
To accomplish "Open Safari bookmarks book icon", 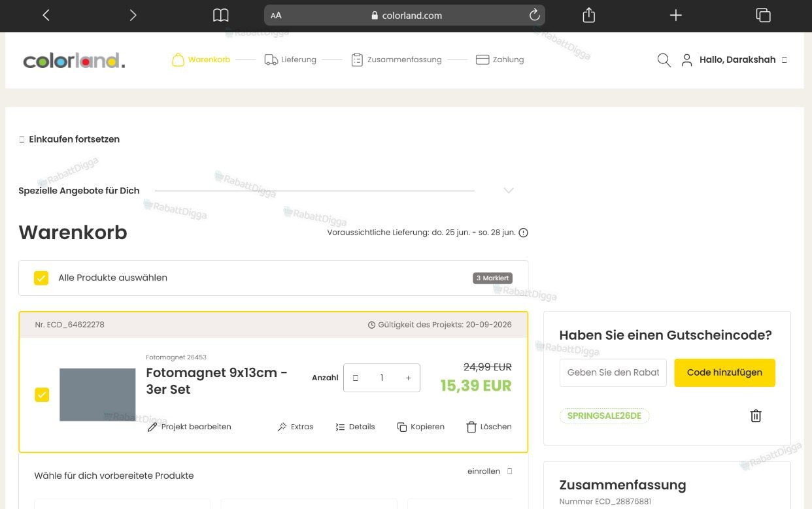I will 221,15.
